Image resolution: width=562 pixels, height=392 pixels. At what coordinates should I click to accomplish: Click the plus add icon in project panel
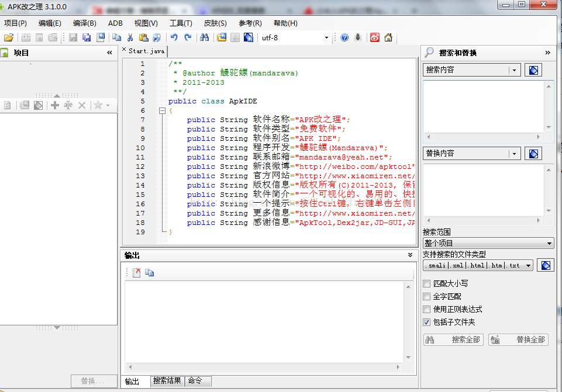coord(55,105)
